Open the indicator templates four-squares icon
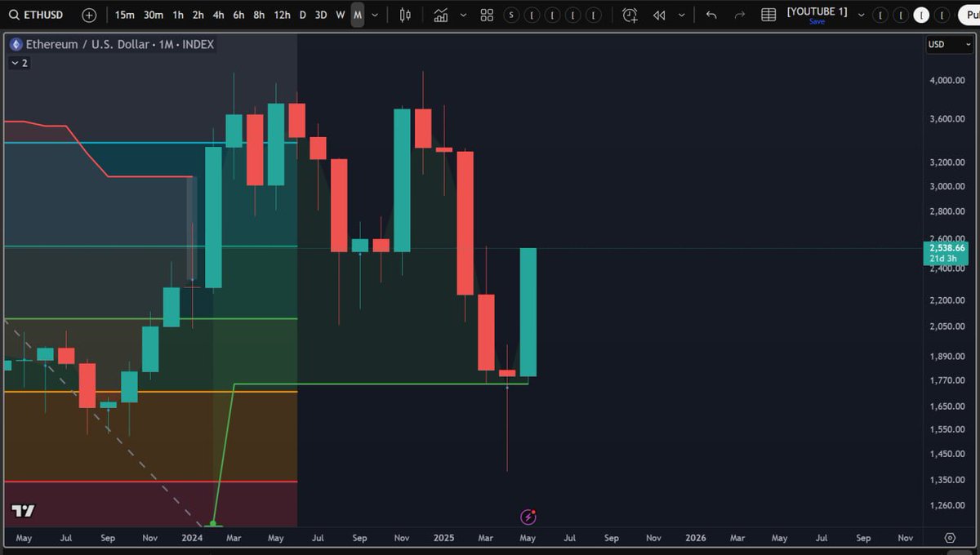This screenshot has height=555, width=980. (487, 15)
